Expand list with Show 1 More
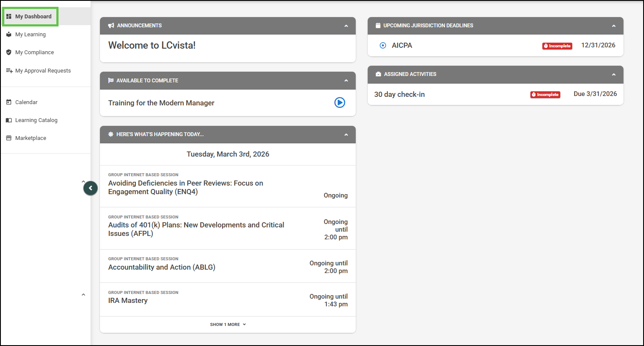Screen dimensions: 644x346 pos(228,325)
